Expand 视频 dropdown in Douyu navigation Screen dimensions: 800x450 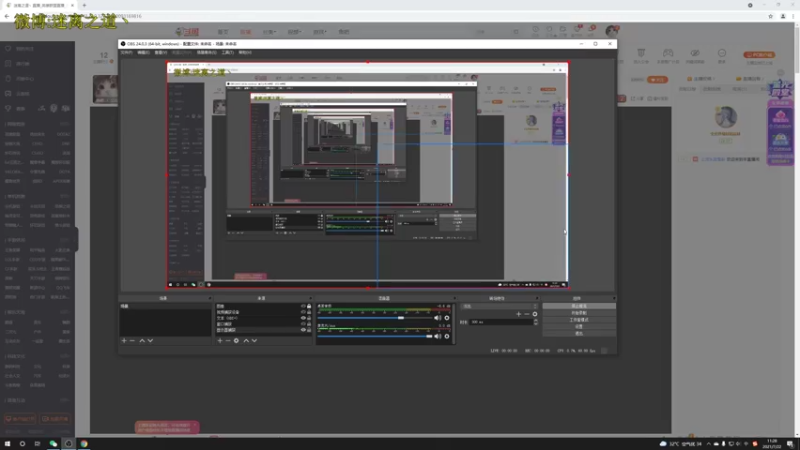coord(294,32)
